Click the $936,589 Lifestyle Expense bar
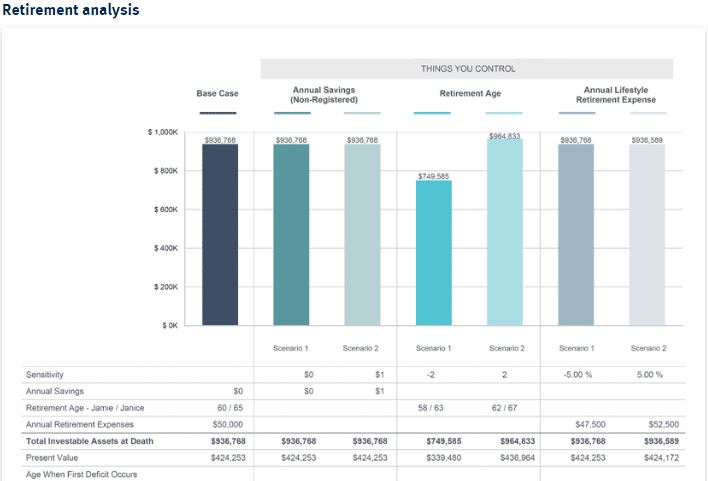Viewport: 708px width, 481px height. 647,235
